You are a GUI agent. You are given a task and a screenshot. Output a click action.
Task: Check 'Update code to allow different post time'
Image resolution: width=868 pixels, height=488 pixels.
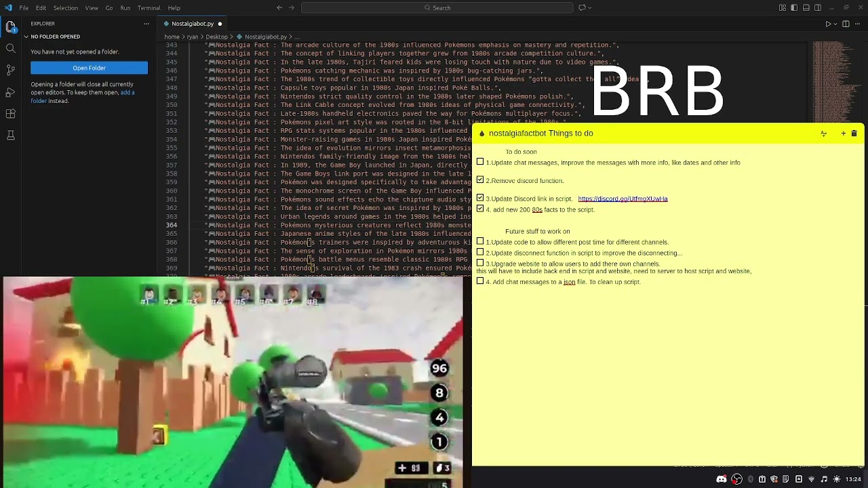(480, 241)
